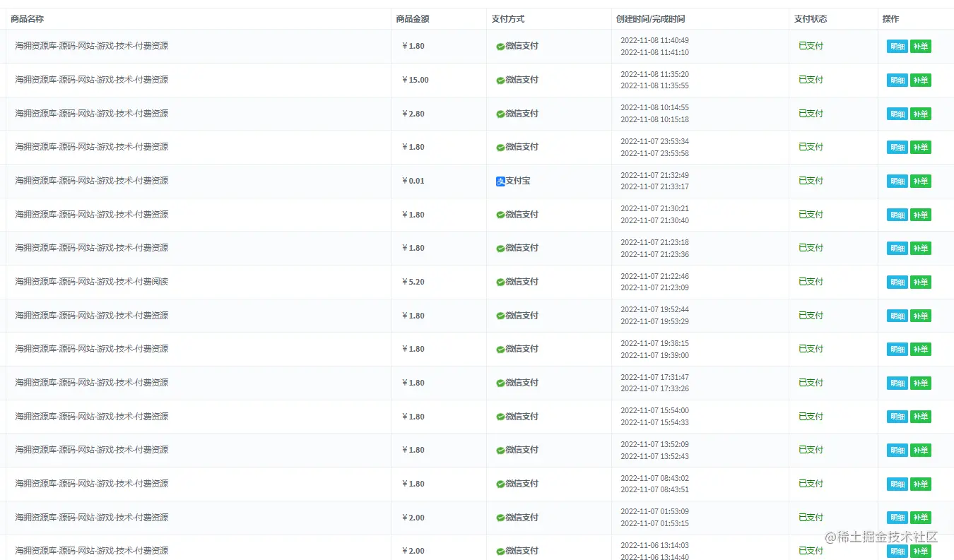Click 补单 for order created 2022-11-07 08:43:02

[x=921, y=484]
